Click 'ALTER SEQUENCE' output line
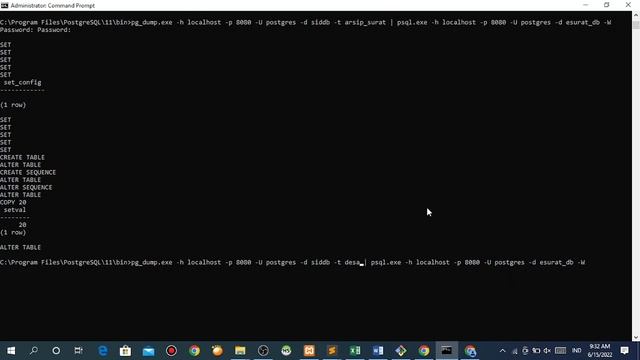The height and width of the screenshot is (360, 640). 26,187
